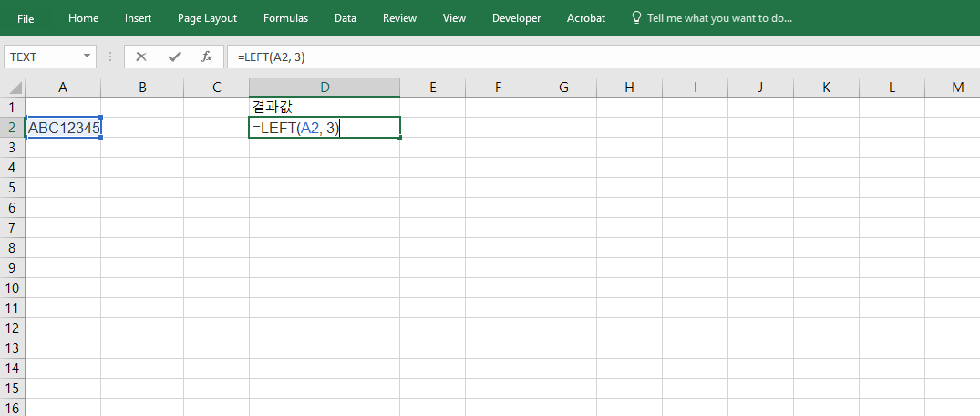
Task: Click editing cell D2 with =LEFT(A2, 3)
Action: coord(325,128)
